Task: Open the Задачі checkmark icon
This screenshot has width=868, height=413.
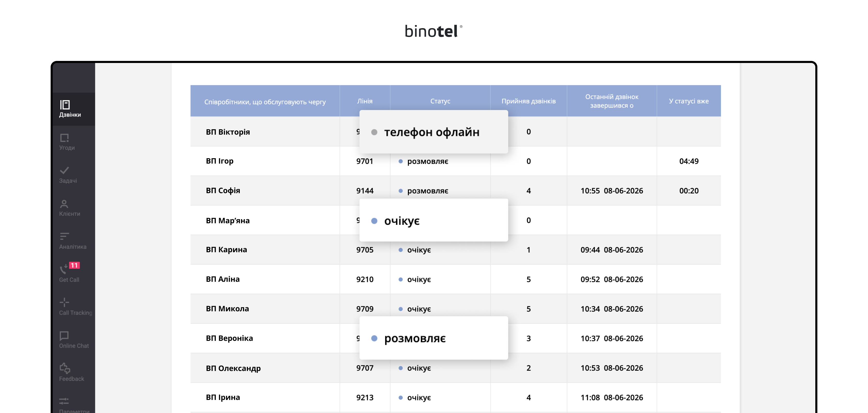Action: point(64,170)
